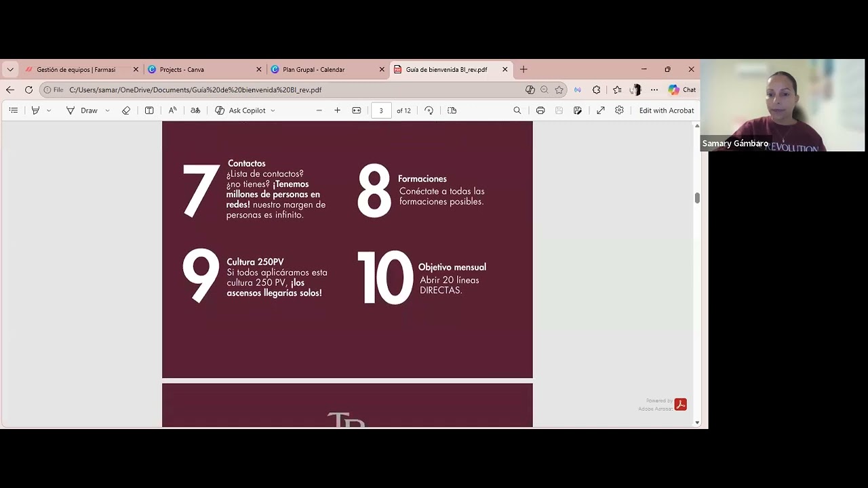Open the Favorites list

pos(617,89)
